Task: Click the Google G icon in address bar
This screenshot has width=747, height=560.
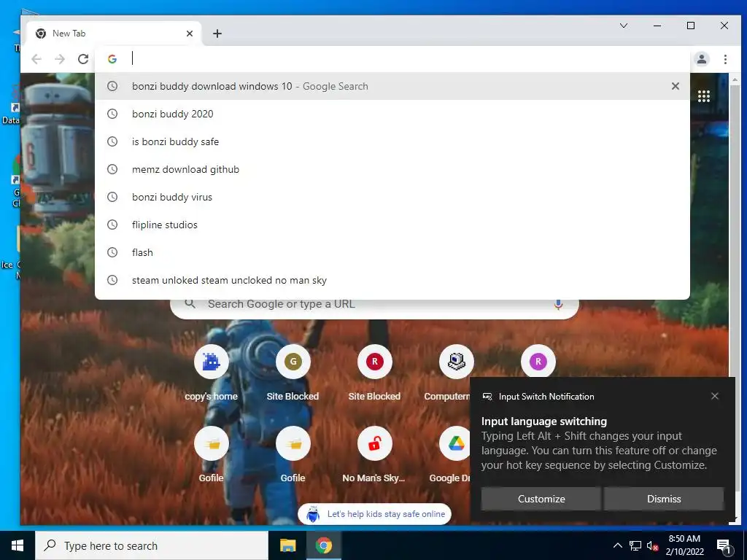Action: (112, 59)
